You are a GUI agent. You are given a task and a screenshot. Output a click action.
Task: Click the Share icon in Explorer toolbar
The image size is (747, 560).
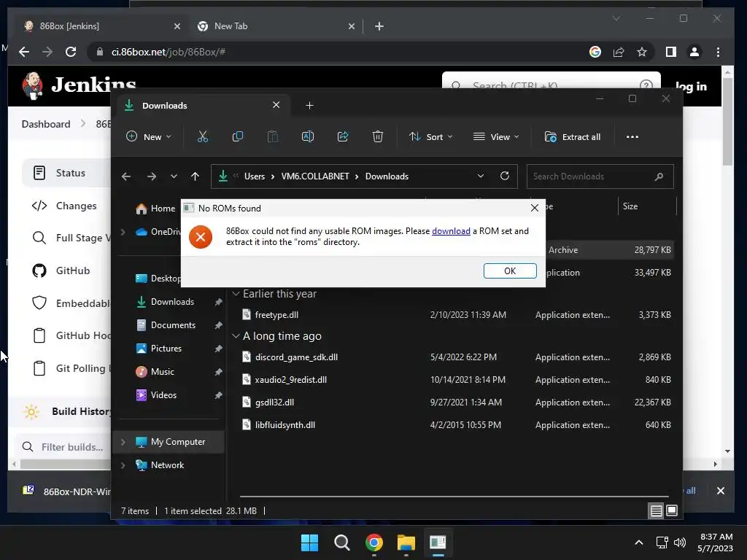click(343, 136)
